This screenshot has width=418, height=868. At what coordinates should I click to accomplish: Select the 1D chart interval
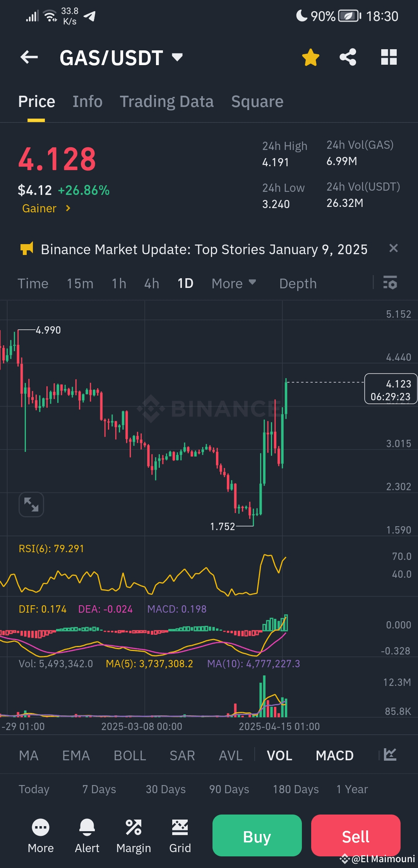tap(185, 284)
